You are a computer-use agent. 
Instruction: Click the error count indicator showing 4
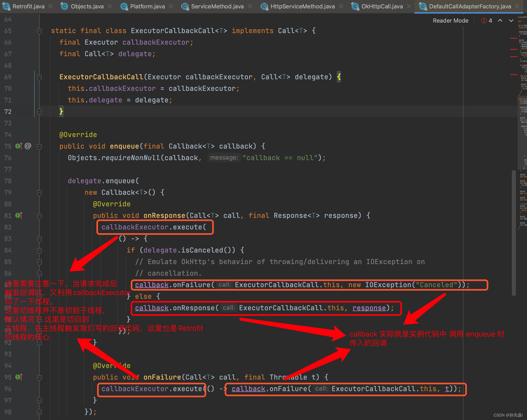[x=487, y=20]
